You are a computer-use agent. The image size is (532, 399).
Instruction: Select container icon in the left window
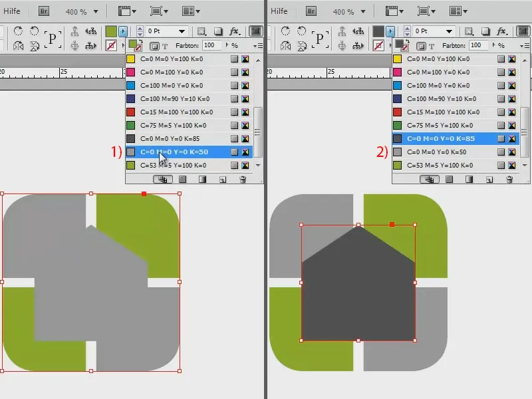coord(74,31)
